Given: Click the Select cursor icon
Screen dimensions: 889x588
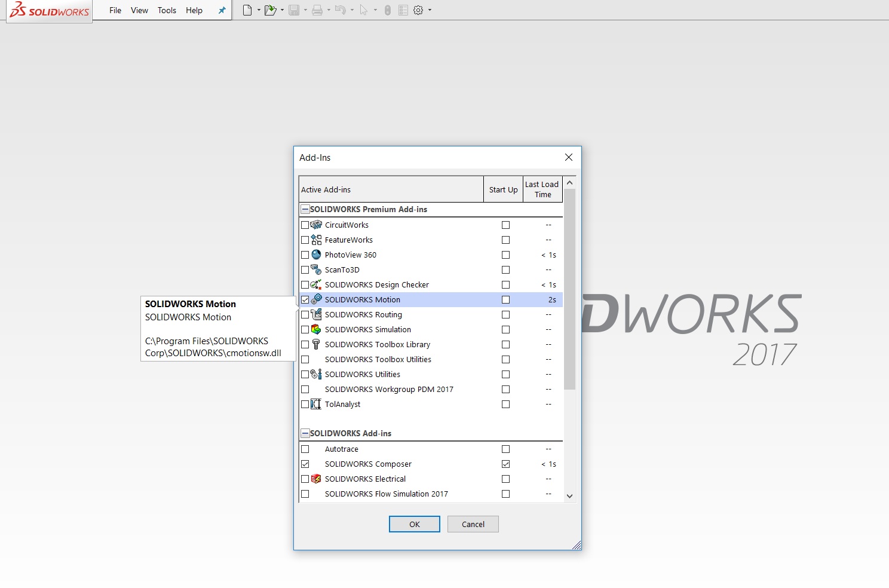Looking at the screenshot, I should (x=363, y=10).
